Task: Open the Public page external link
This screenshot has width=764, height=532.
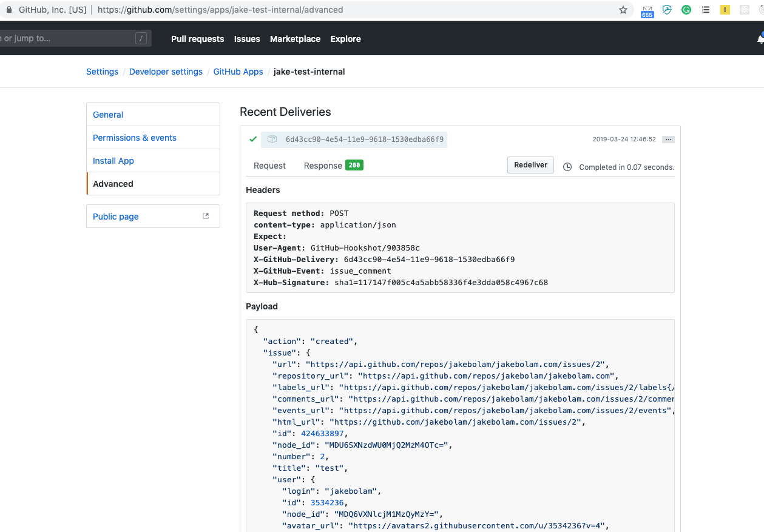Action: [x=116, y=217]
